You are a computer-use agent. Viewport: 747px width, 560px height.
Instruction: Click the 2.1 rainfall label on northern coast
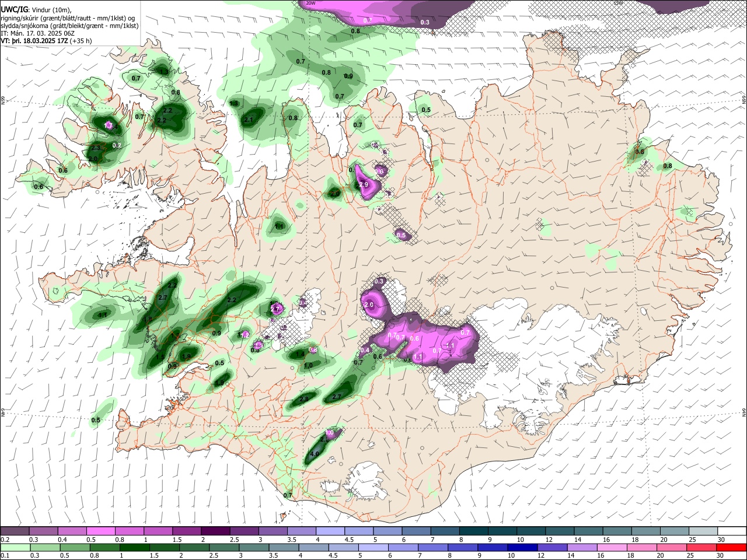pyautogui.click(x=247, y=120)
